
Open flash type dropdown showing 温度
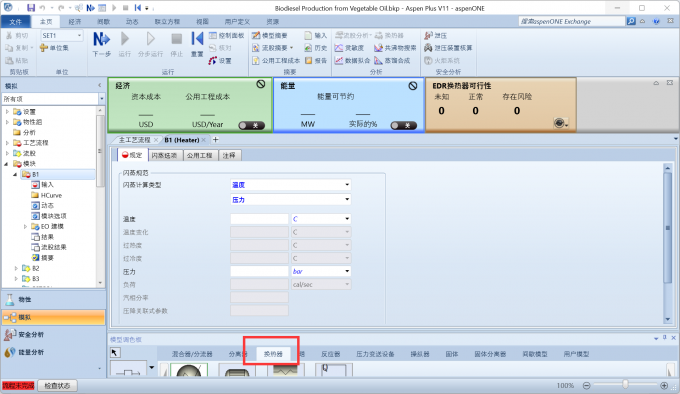(347, 185)
